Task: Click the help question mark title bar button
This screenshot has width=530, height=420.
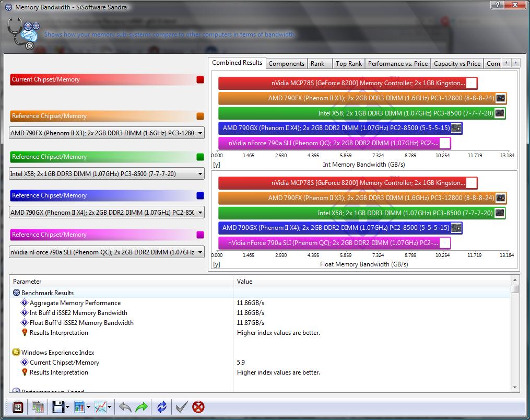Action: (x=498, y=4)
